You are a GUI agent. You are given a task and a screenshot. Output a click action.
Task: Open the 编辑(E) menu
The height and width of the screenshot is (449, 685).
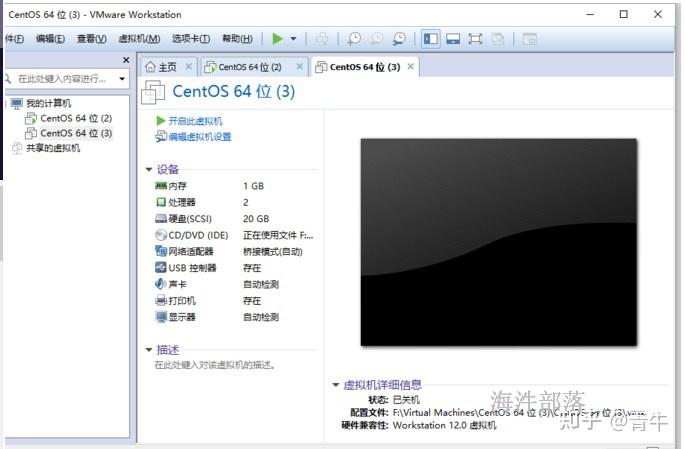tap(50, 39)
